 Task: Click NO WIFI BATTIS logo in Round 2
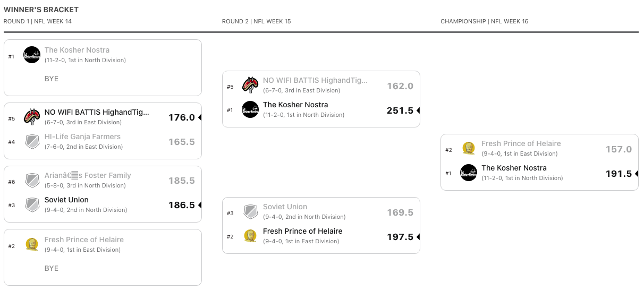[250, 85]
